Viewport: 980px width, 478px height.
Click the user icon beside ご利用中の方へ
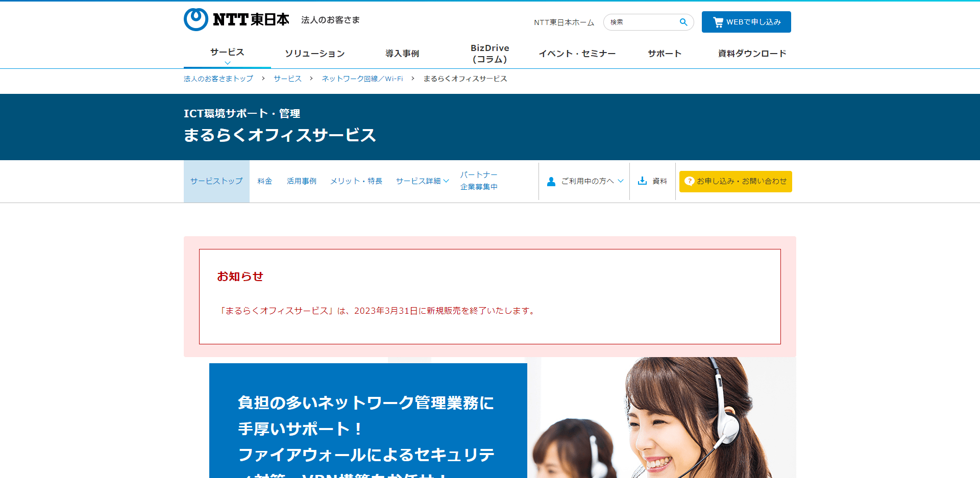[551, 181]
